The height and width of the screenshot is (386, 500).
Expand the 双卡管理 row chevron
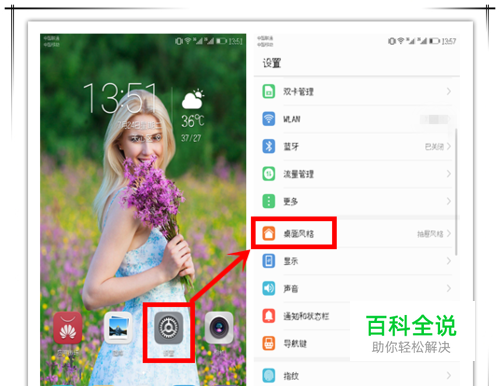point(449,91)
